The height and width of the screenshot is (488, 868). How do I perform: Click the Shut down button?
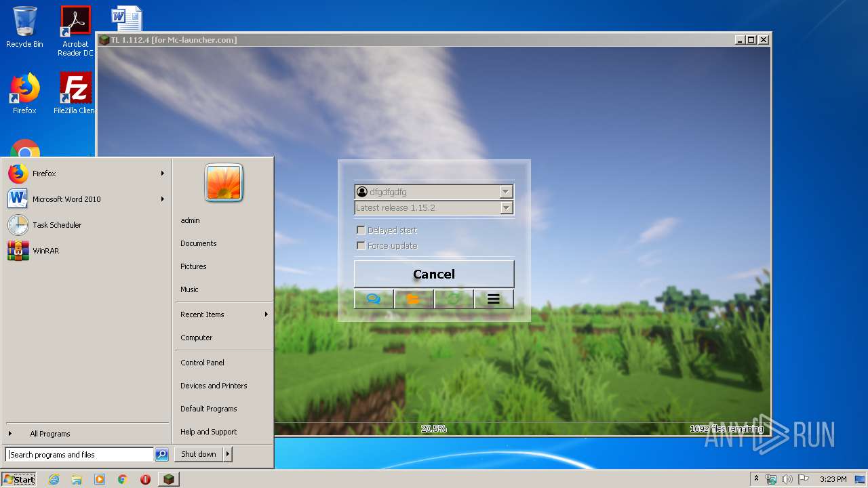point(199,454)
